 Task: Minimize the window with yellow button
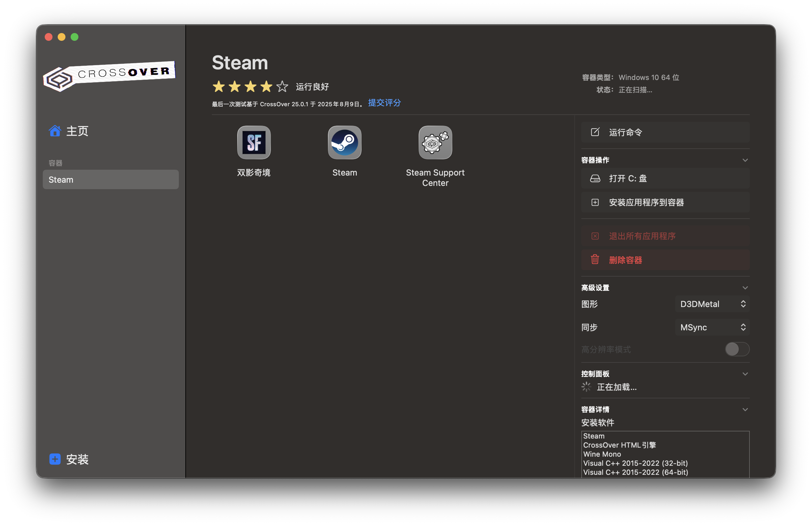tap(62, 37)
